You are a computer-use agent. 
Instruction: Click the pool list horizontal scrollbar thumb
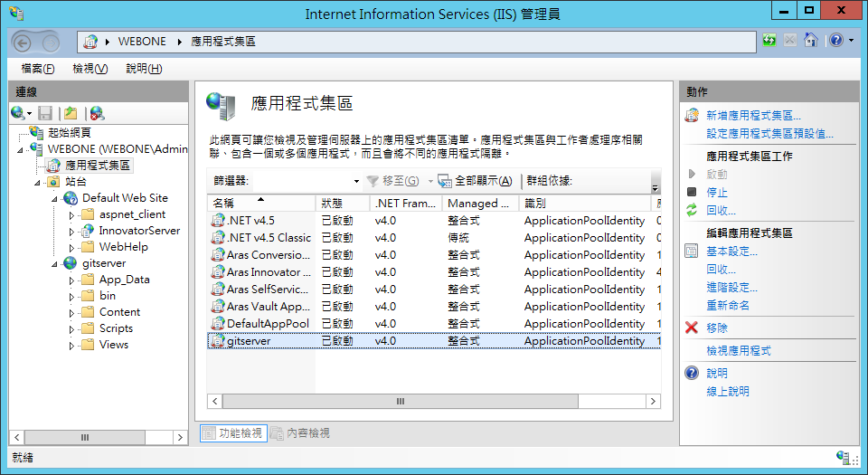[401, 402]
